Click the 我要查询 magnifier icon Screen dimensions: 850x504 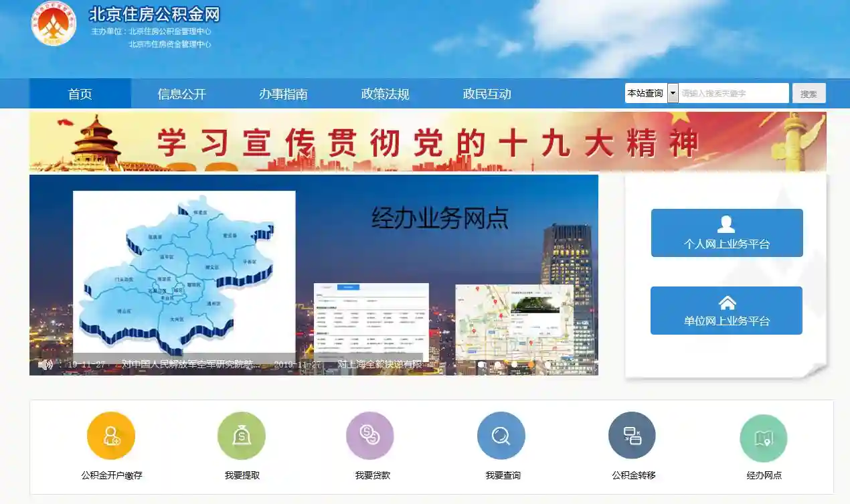click(501, 435)
